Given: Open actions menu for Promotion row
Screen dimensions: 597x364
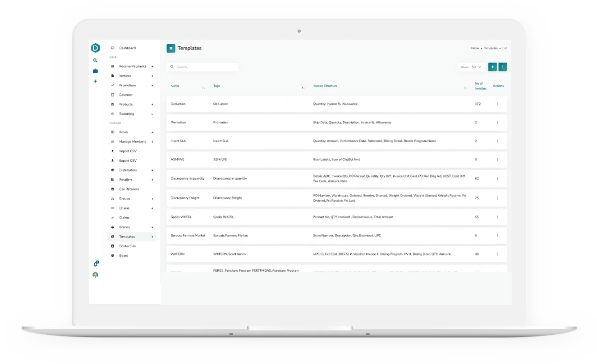Looking at the screenshot, I should coord(497,123).
